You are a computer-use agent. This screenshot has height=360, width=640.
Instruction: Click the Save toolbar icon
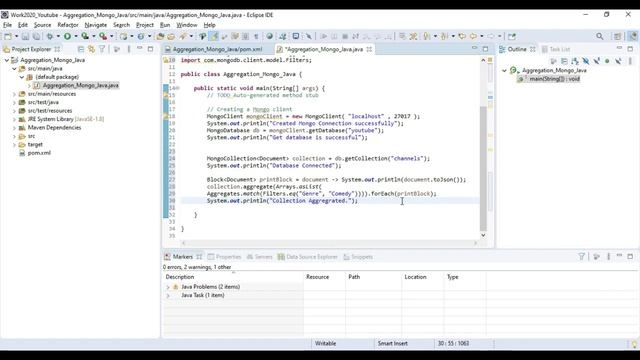click(25, 36)
